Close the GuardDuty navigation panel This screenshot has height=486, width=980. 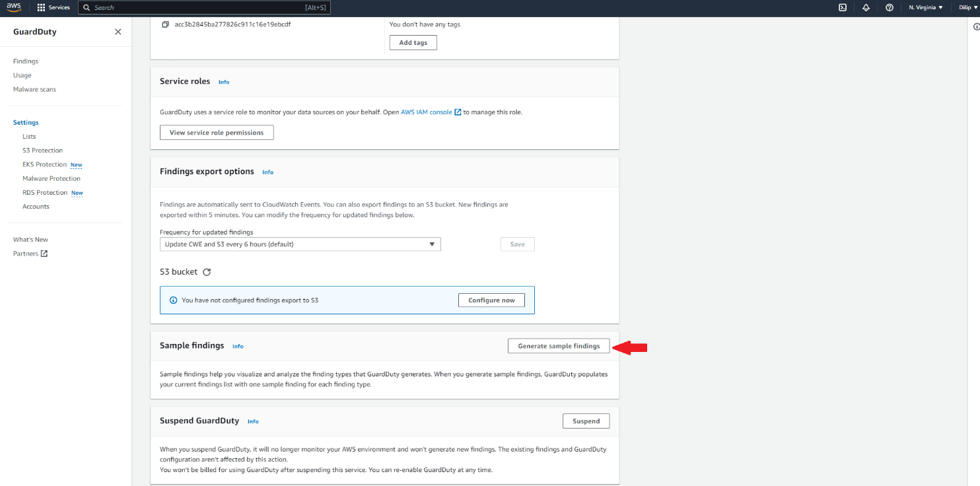tap(118, 32)
